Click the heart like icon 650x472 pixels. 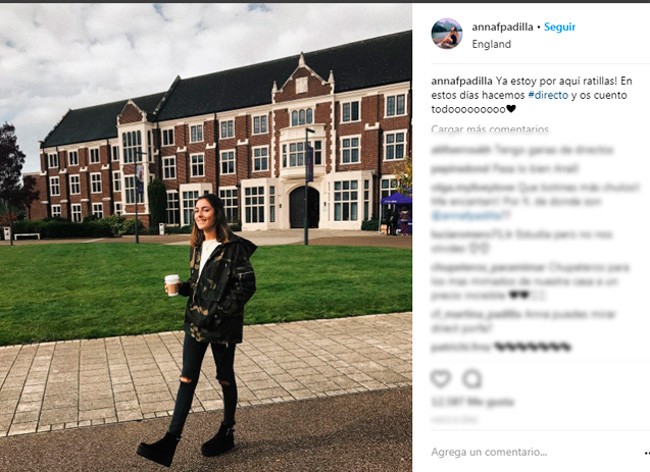coord(440,378)
